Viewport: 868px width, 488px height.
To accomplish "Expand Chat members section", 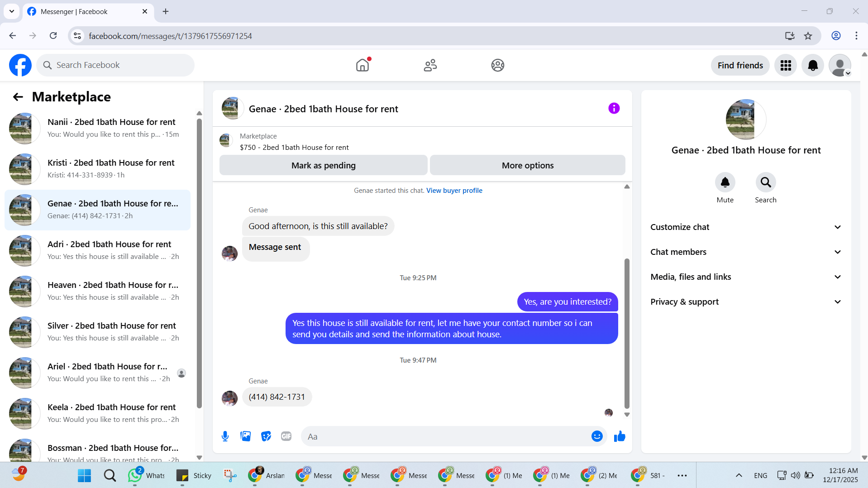I will [x=746, y=252].
